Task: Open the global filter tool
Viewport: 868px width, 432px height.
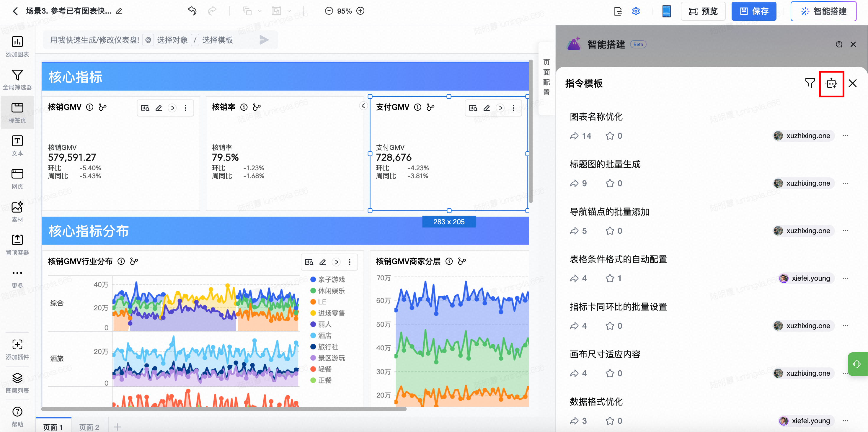Action: pos(17,79)
